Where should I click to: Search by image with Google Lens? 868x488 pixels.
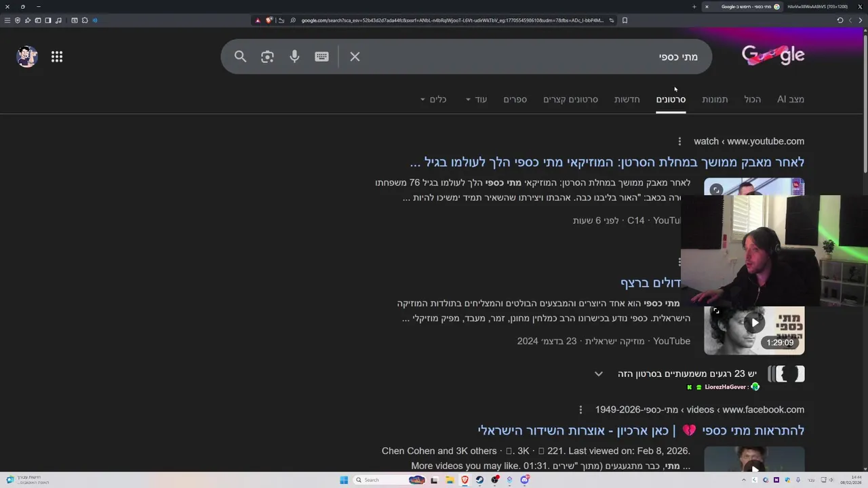[267, 57]
